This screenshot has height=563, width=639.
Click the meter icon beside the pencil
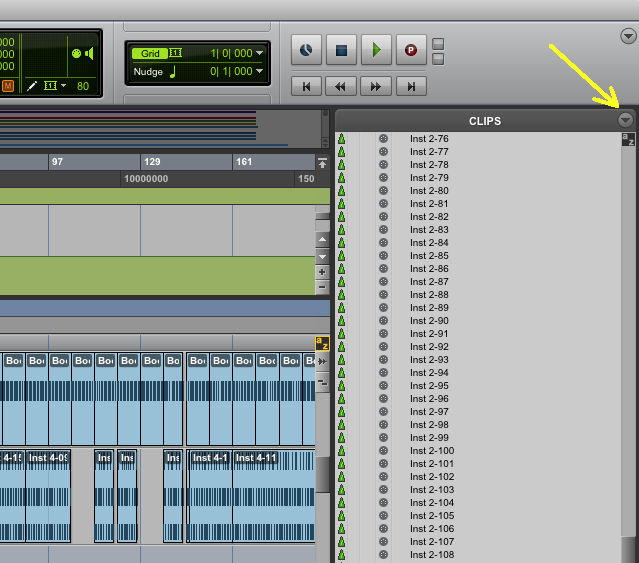(50, 86)
